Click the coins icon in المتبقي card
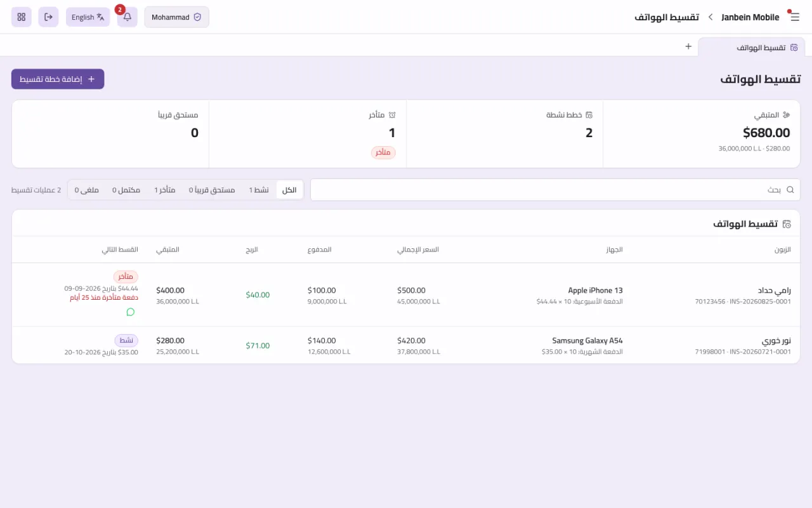 (x=787, y=115)
